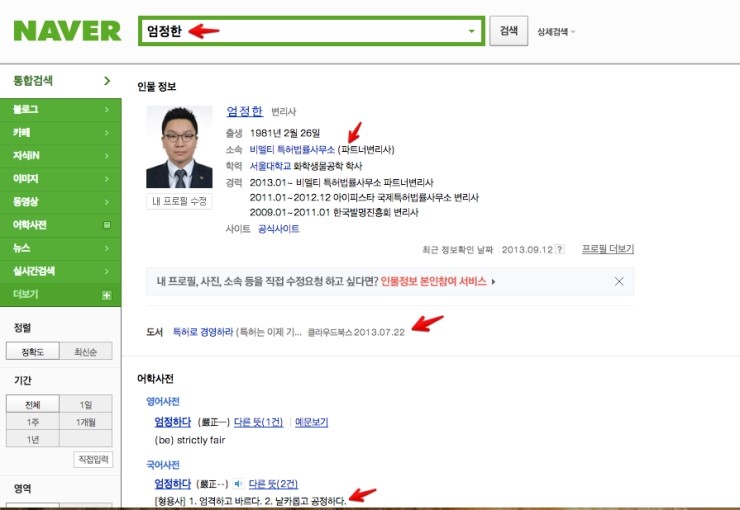The image size is (740, 510).
Task: Close the profile edit notice banner
Action: 619,282
